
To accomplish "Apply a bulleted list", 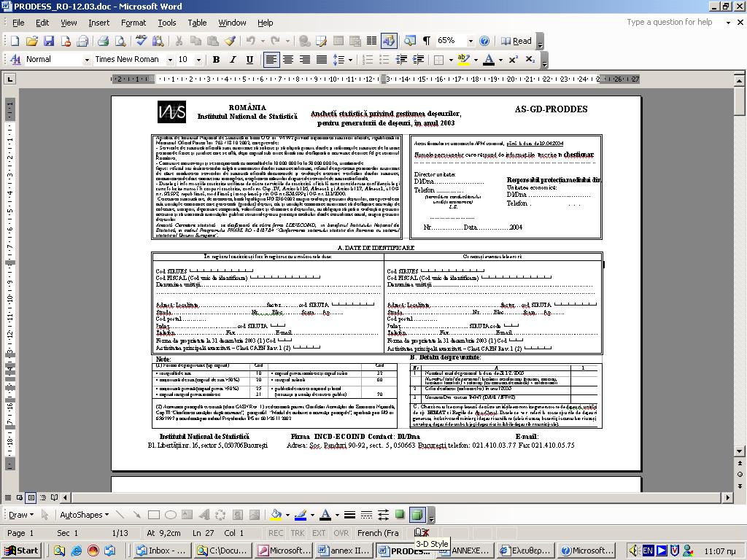I will point(384,60).
